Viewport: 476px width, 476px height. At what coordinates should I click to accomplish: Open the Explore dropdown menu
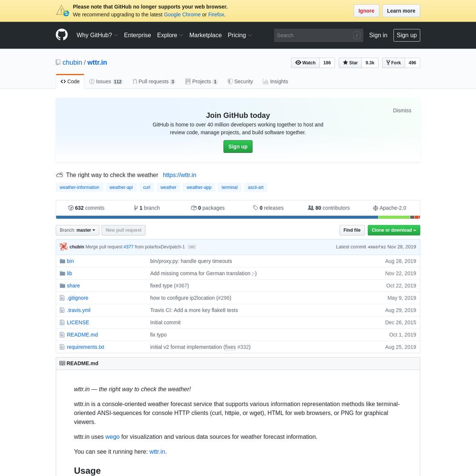click(170, 35)
